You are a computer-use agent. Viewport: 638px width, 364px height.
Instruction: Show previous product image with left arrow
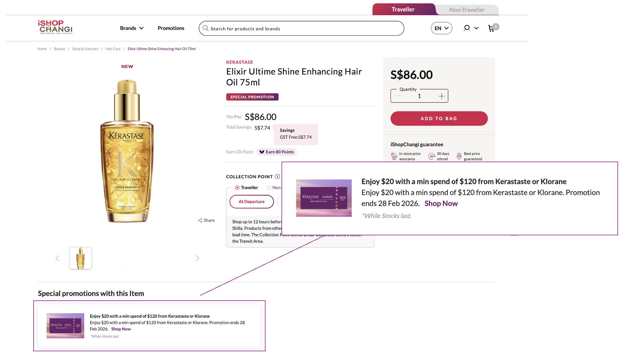(x=57, y=258)
